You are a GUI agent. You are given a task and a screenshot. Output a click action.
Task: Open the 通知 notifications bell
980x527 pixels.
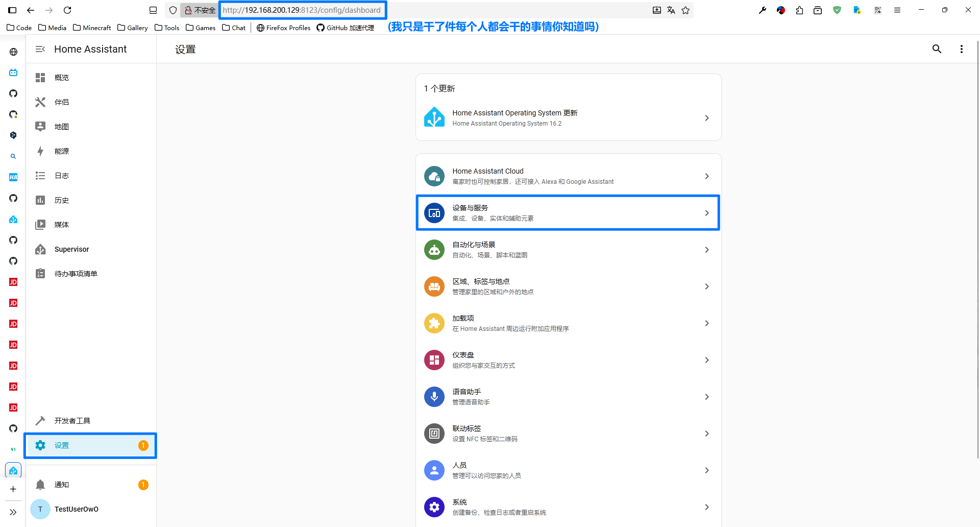pyautogui.click(x=62, y=485)
